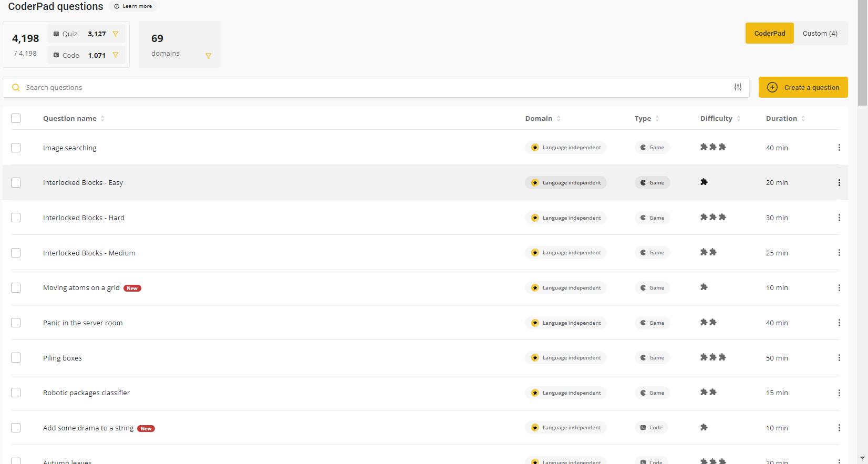This screenshot has width=868, height=464.
Task: Focus the Search questions input field
Action: click(x=368, y=88)
